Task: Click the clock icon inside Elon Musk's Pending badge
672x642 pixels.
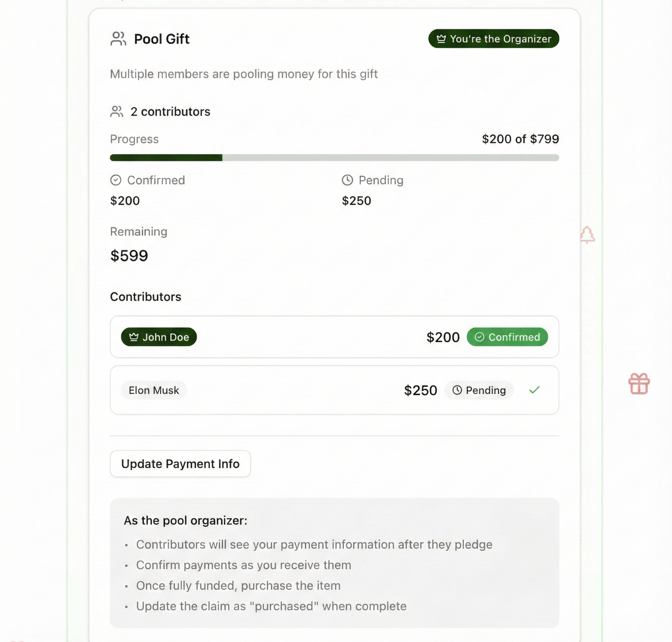Action: (x=457, y=390)
